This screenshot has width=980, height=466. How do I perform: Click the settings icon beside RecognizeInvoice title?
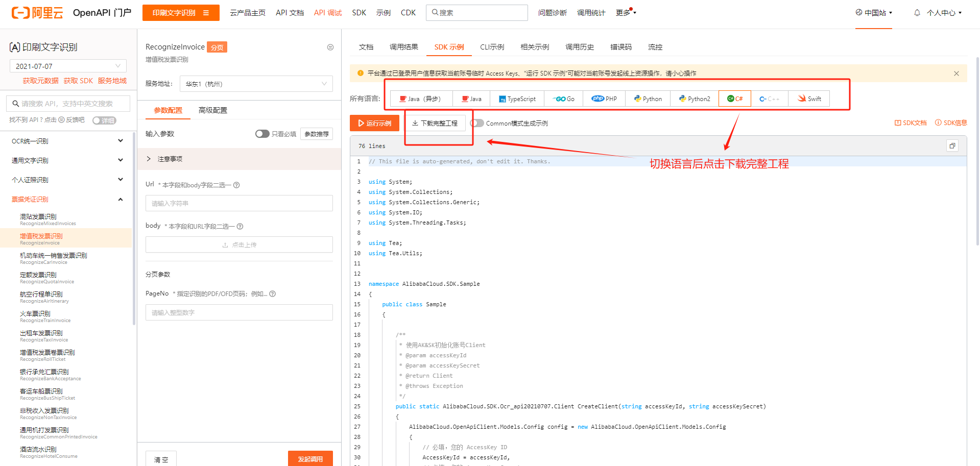point(330,47)
